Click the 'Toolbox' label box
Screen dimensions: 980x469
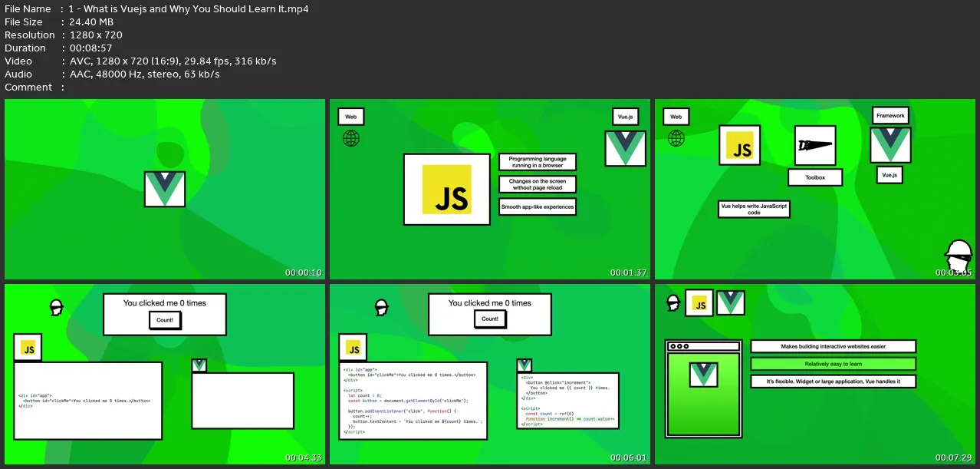[x=815, y=177]
